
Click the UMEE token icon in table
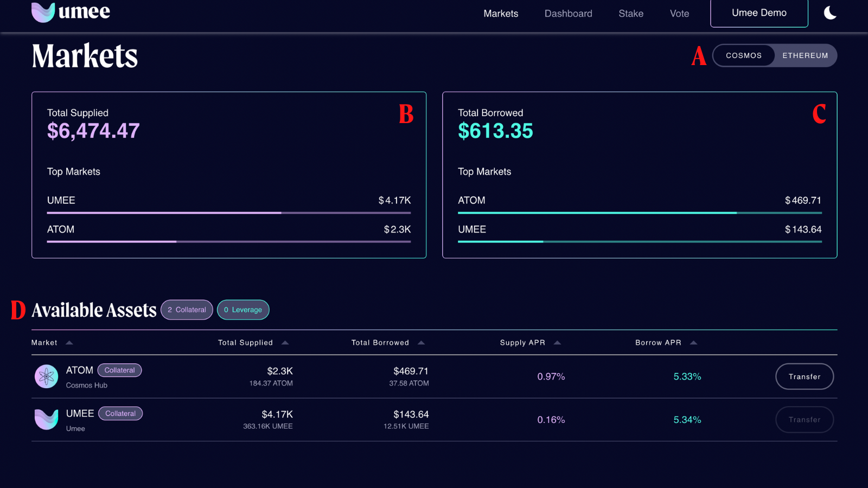tap(47, 419)
